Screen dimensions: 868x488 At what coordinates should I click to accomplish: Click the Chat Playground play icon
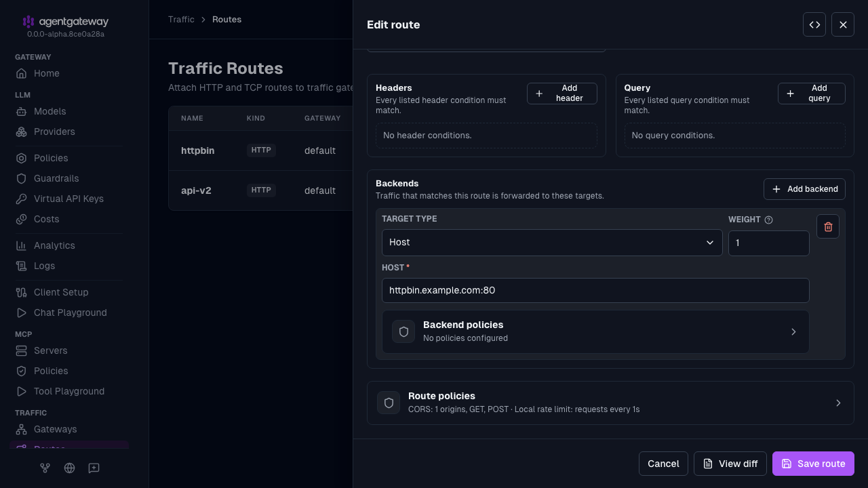point(21,312)
